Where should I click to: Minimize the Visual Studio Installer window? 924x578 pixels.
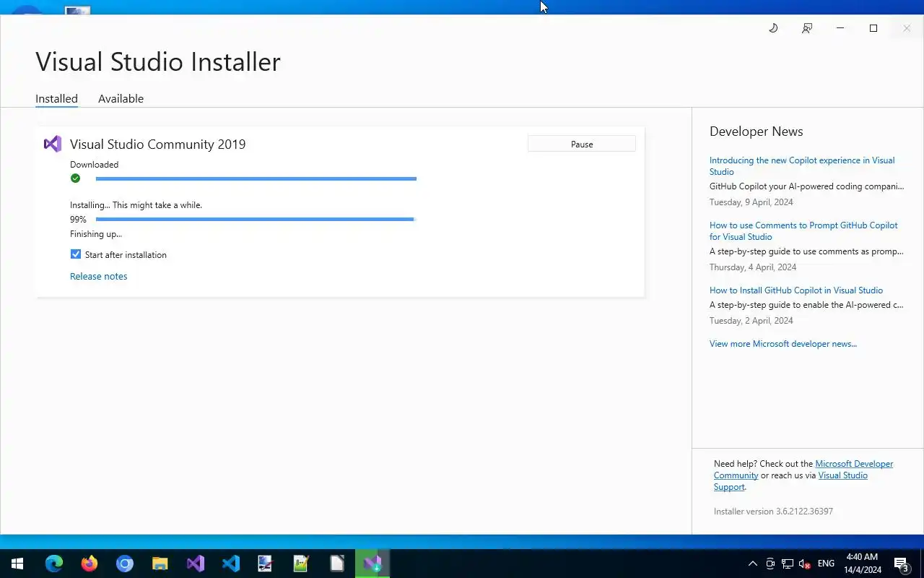[840, 28]
